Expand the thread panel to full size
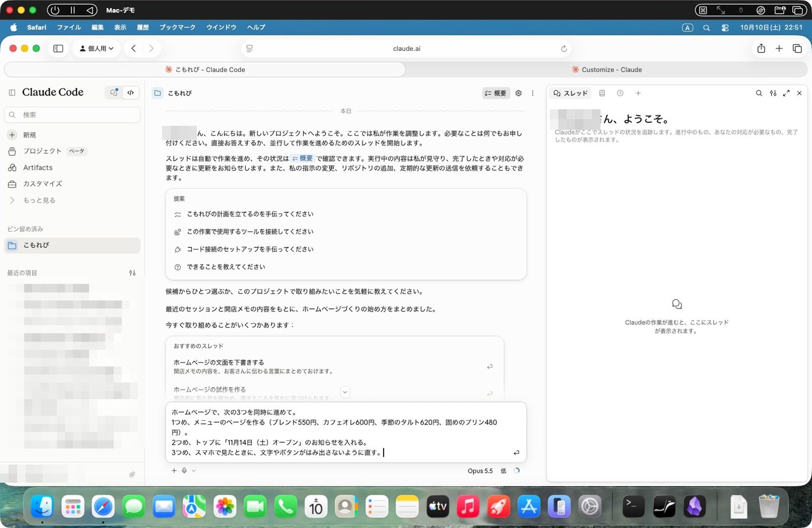The height and width of the screenshot is (528, 812). click(x=786, y=93)
